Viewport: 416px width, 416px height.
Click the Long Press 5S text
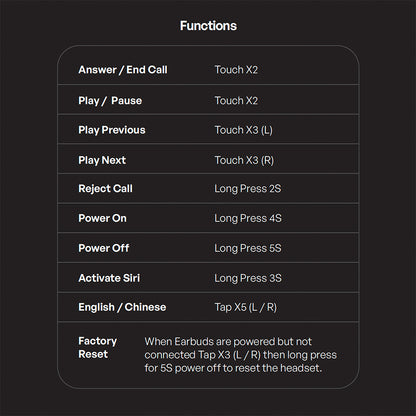[x=248, y=248]
